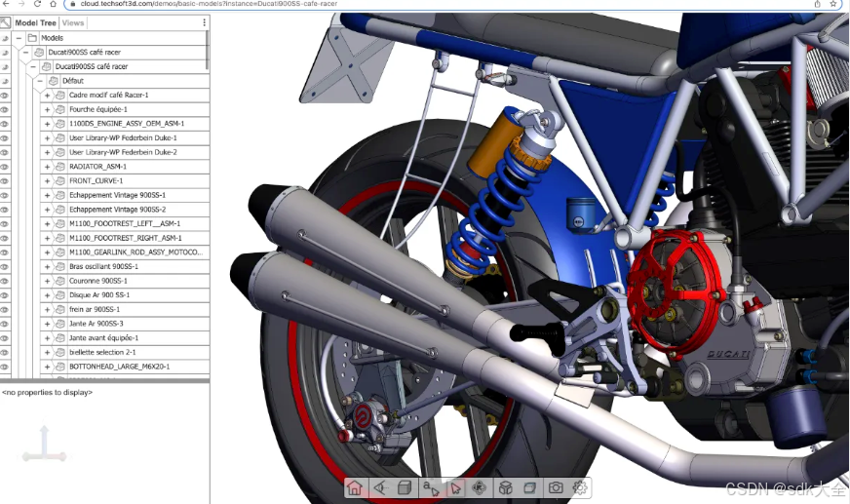The image size is (850, 504).
Task: Choose the orbit navigation tool
Action: [x=480, y=487]
